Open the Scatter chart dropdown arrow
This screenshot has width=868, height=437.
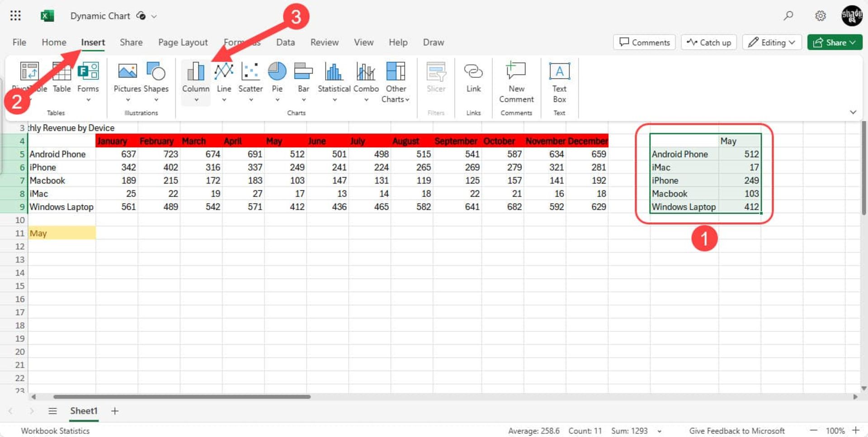click(251, 100)
